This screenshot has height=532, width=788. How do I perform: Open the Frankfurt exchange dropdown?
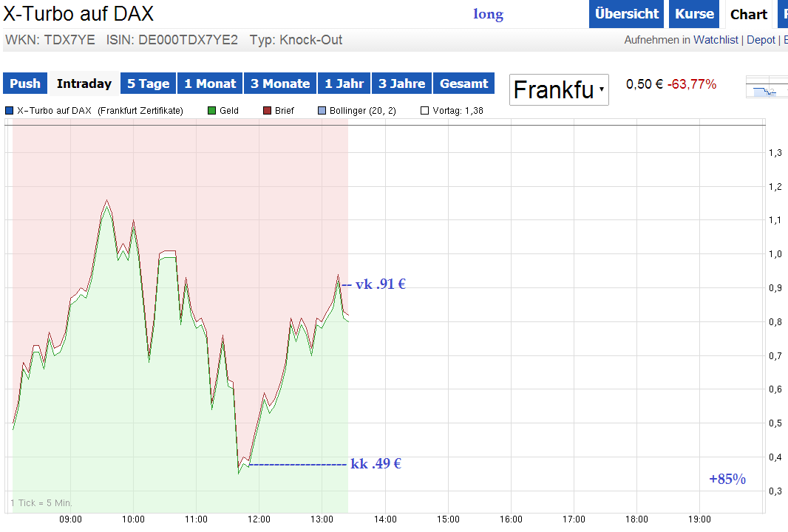559,89
